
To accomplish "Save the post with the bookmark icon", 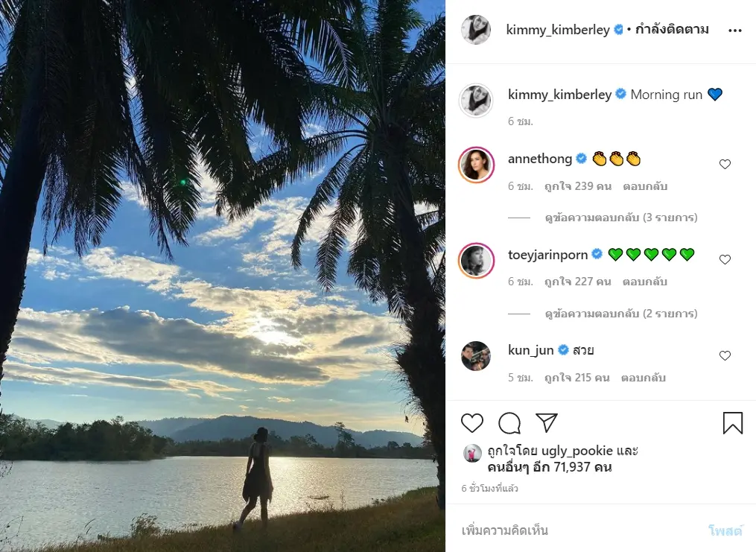I will pos(733,423).
